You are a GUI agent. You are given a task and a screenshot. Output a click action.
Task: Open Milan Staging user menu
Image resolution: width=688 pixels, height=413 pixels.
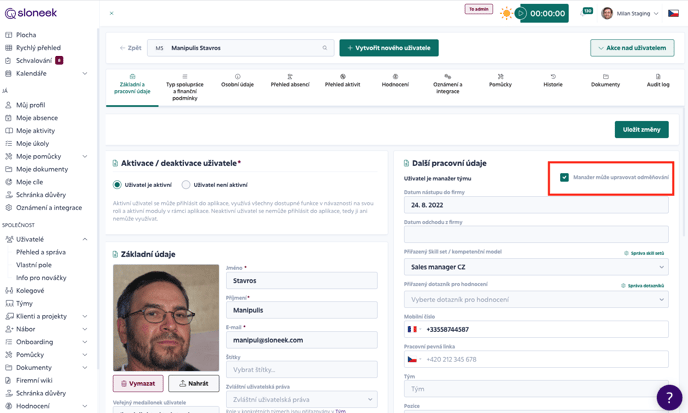coord(630,13)
